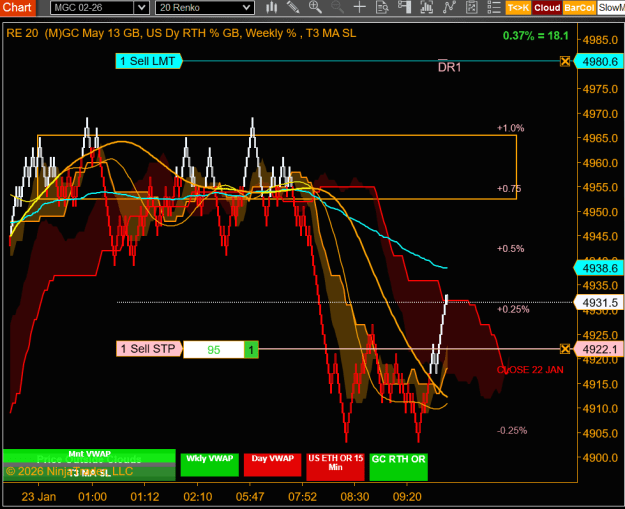Click the 1 Sell LMT order flag
This screenshot has height=509, width=625.
click(148, 61)
